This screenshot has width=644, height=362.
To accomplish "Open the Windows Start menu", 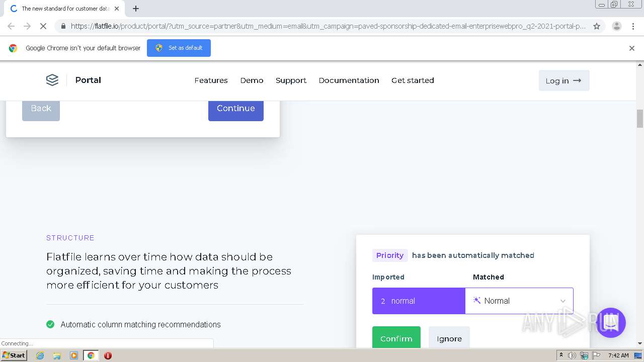I will click(14, 355).
